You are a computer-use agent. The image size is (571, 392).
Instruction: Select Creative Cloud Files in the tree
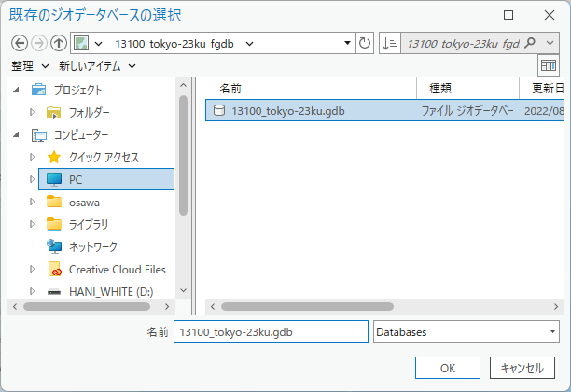pyautogui.click(x=118, y=270)
